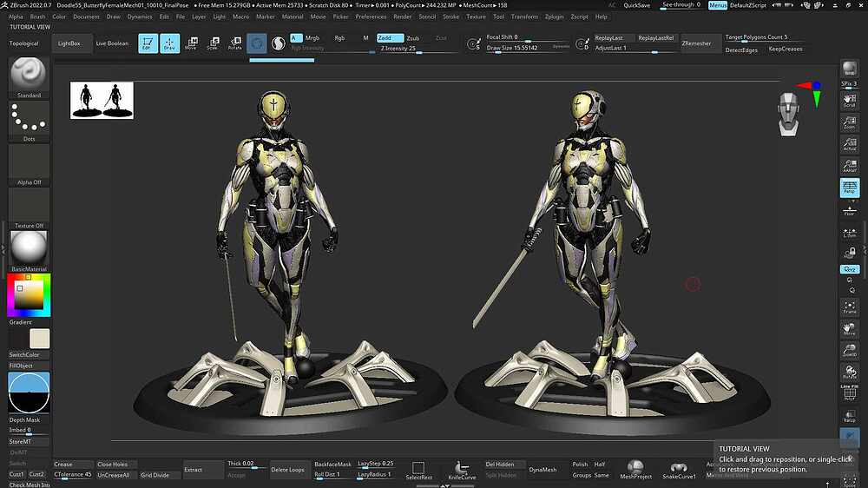Toggle Zadd mode
The height and width of the screenshot is (488, 868).
[391, 37]
